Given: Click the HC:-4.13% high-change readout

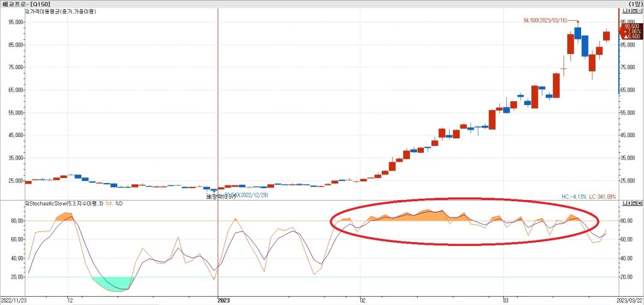Looking at the screenshot, I should coord(575,197).
